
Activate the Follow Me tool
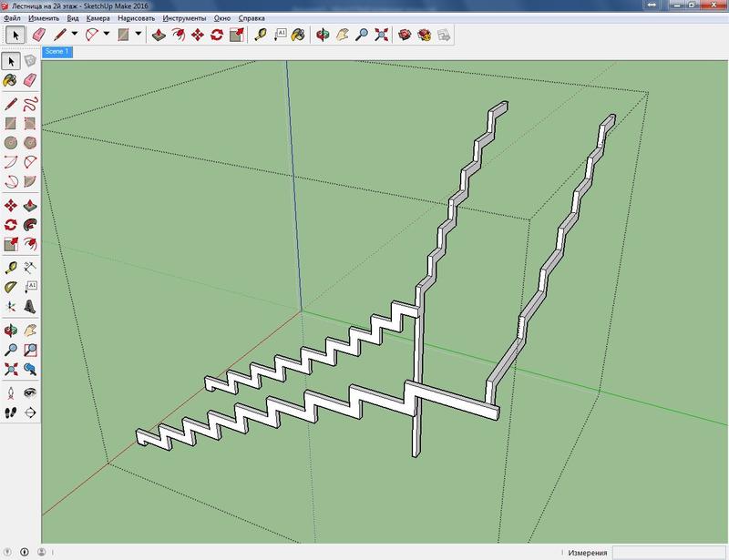click(30, 224)
